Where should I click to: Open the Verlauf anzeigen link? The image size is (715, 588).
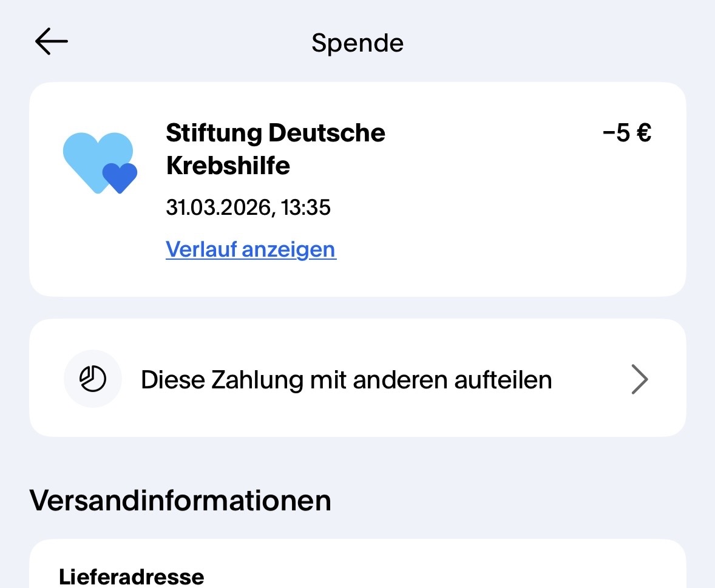coord(251,249)
